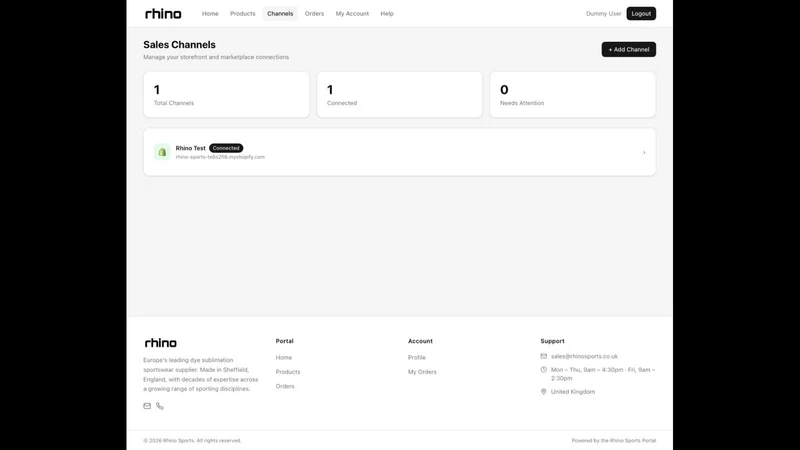Image resolution: width=800 pixels, height=450 pixels.
Task: Open footer Profile link
Action: click(416, 358)
